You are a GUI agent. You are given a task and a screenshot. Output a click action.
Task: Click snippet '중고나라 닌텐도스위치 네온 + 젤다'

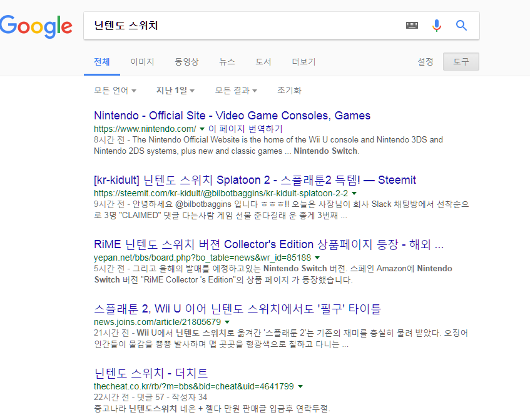[212, 409]
